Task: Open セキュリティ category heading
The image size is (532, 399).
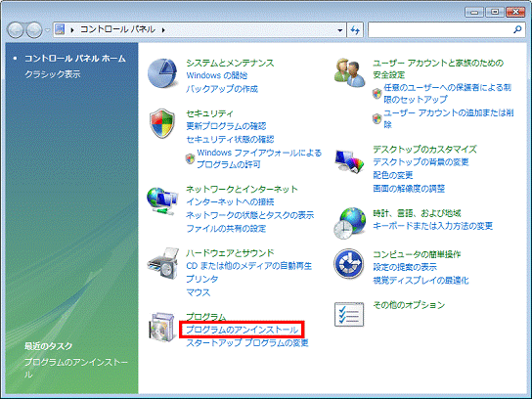Action: click(209, 113)
